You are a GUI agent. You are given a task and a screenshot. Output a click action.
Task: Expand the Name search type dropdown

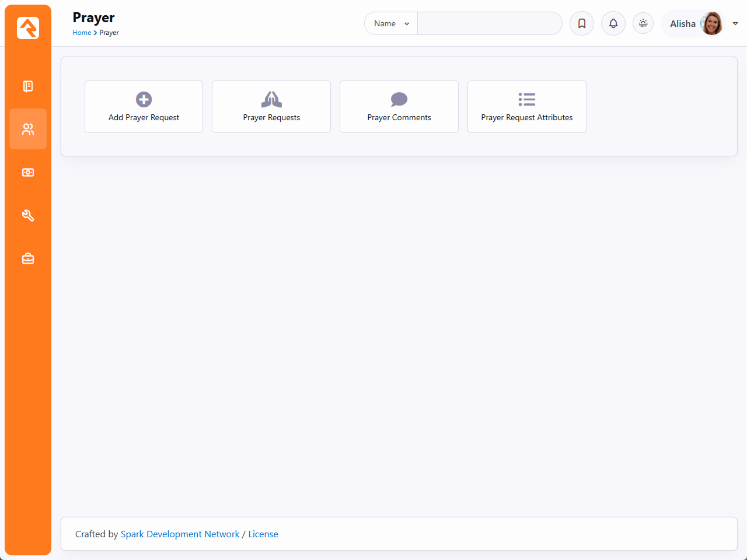click(x=391, y=23)
